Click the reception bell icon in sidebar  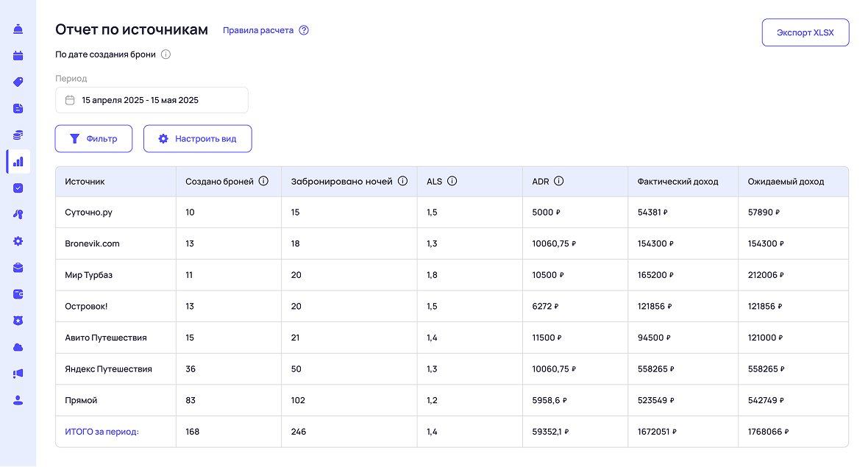tap(18, 29)
